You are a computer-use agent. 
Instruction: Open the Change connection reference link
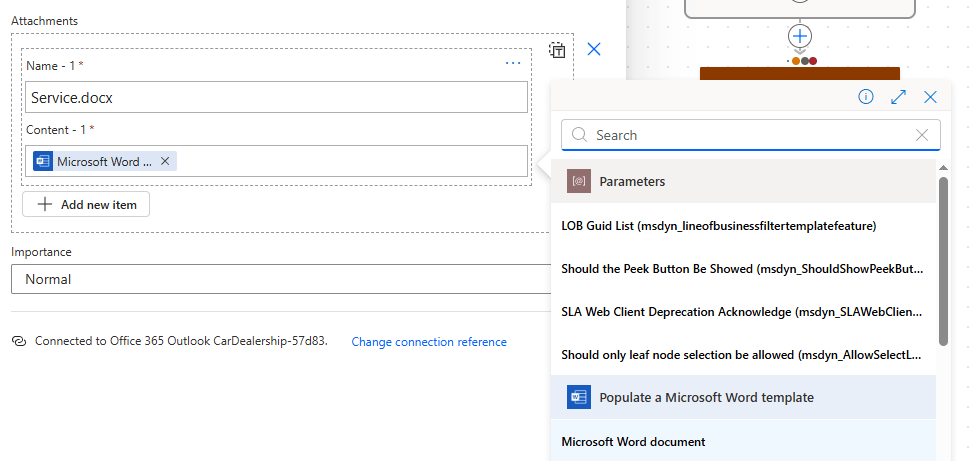pyautogui.click(x=429, y=342)
